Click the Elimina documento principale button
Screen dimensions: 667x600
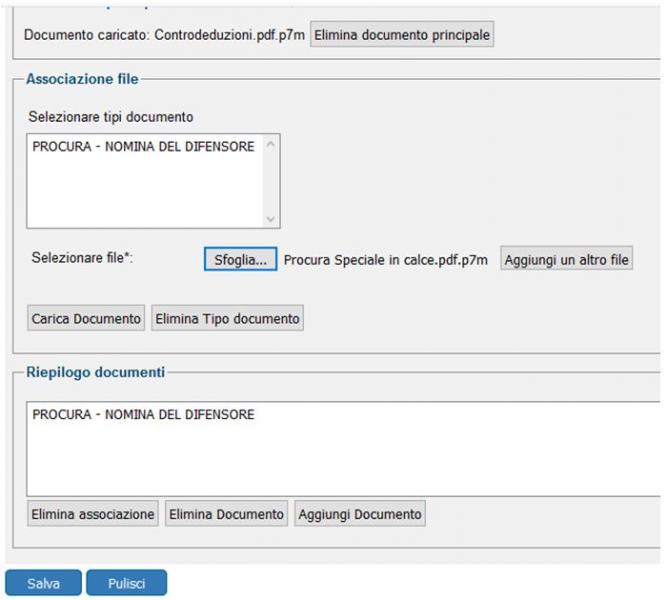click(402, 34)
